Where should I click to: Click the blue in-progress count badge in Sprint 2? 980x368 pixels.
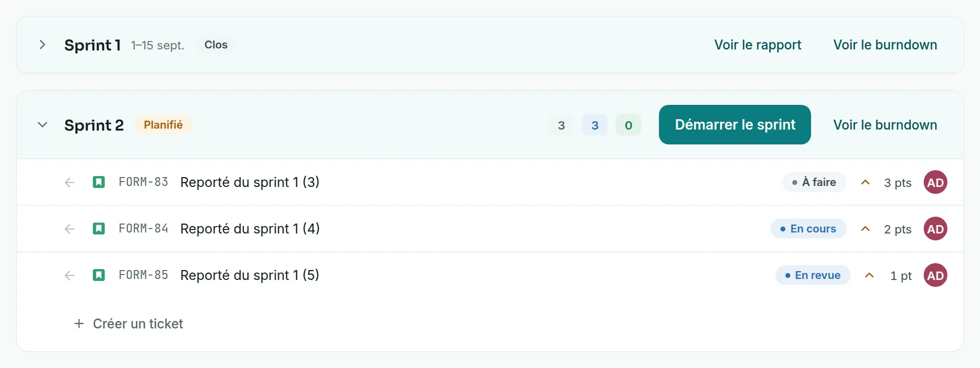click(x=595, y=125)
